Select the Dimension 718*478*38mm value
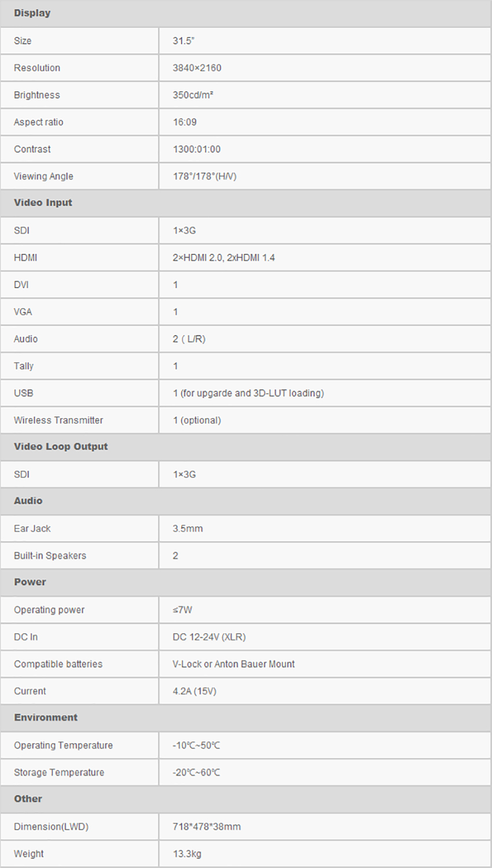The width and height of the screenshot is (492, 868). coord(207,827)
